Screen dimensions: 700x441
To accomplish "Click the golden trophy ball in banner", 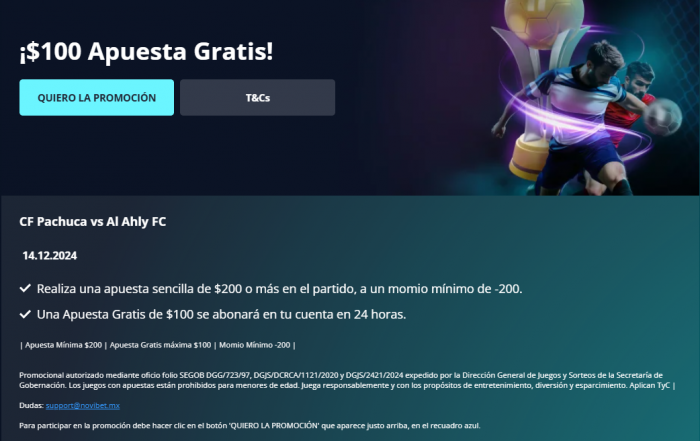I will pyautogui.click(x=544, y=18).
